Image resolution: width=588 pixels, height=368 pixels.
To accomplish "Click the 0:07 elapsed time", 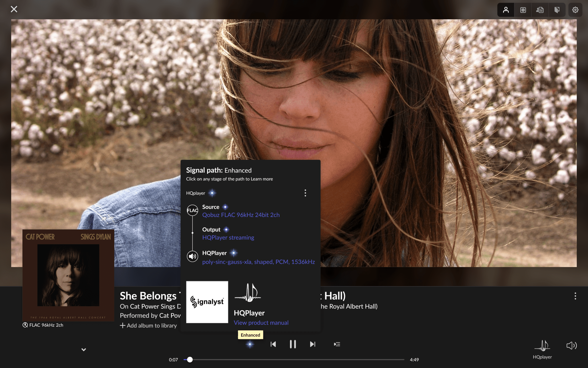I will [x=173, y=360].
